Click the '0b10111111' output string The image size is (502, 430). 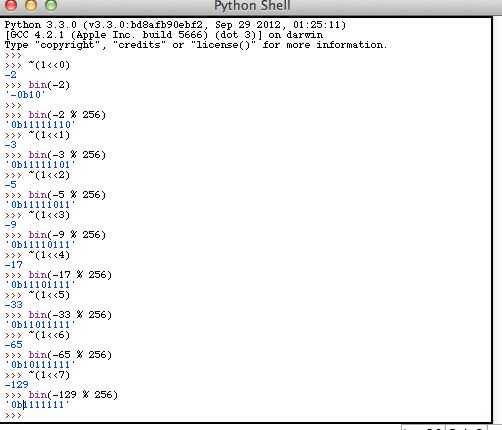coord(40,365)
